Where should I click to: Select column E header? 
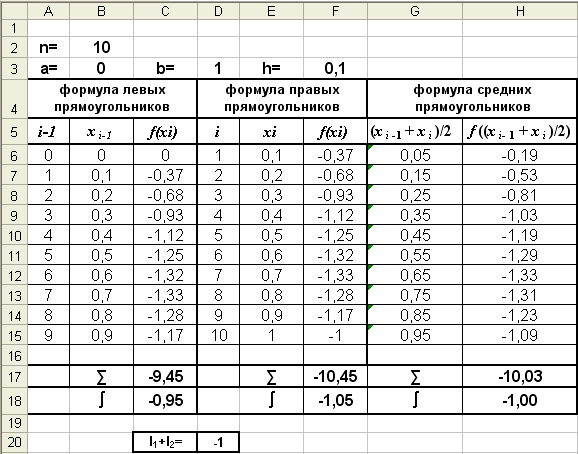coord(271,11)
